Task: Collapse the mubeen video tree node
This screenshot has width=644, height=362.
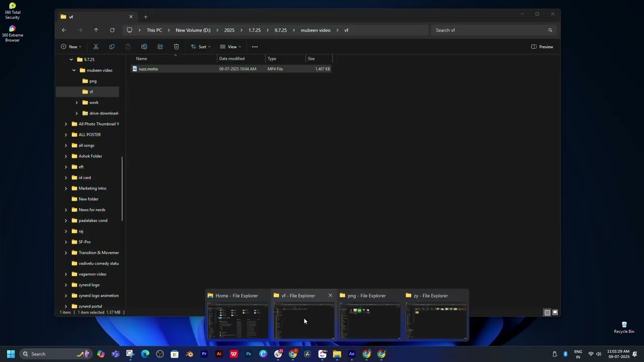Action: coord(74,70)
